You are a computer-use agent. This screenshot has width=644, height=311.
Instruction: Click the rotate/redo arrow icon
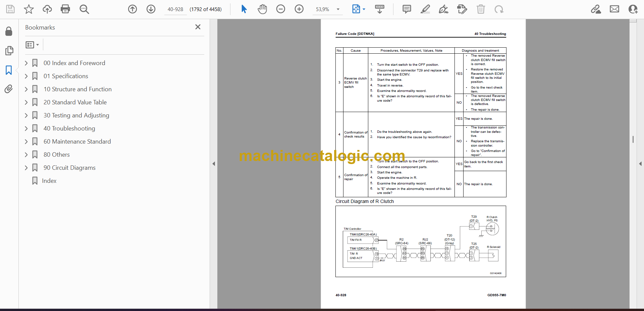[499, 9]
